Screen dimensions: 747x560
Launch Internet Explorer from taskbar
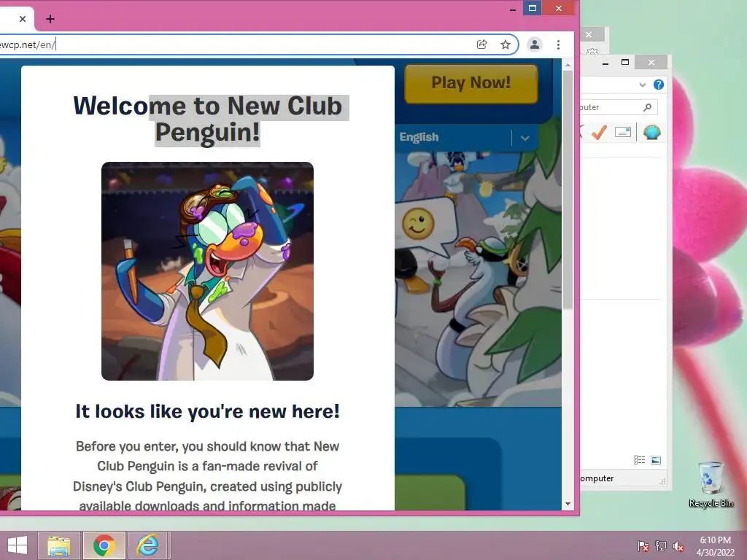pos(147,545)
